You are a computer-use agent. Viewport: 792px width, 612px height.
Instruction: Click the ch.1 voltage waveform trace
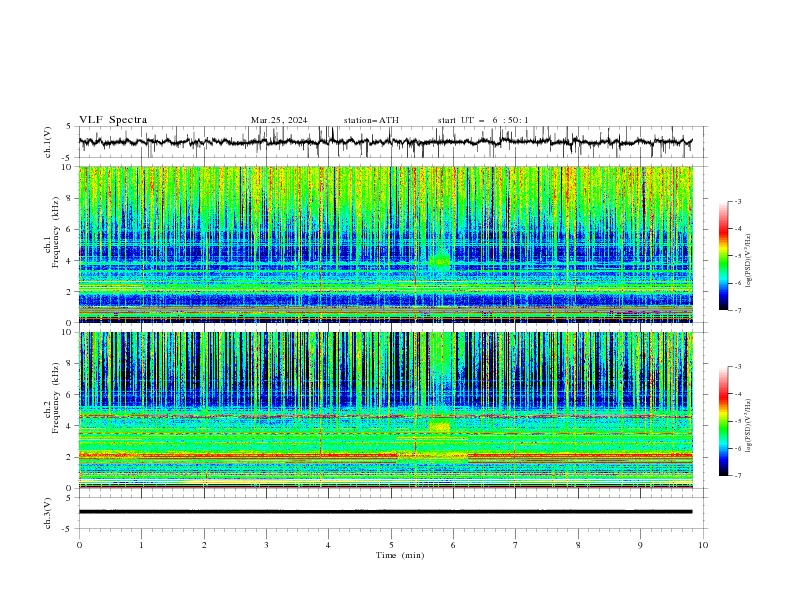385,142
